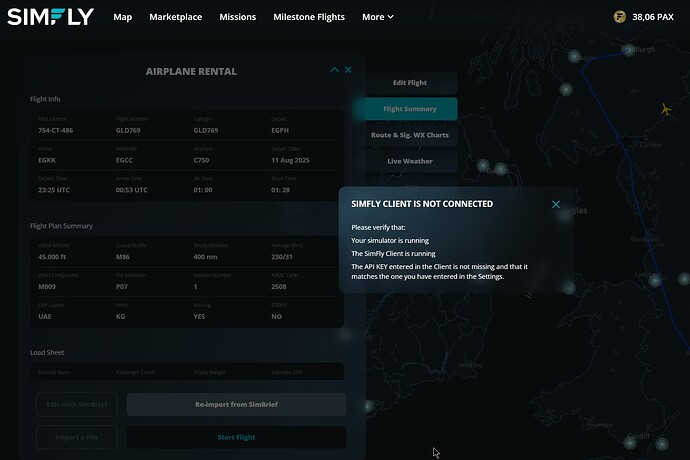Click cruise profile M86

(123, 257)
